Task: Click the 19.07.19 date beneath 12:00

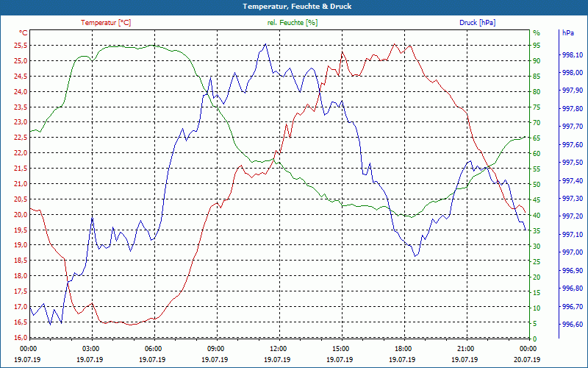Action: coord(278,359)
